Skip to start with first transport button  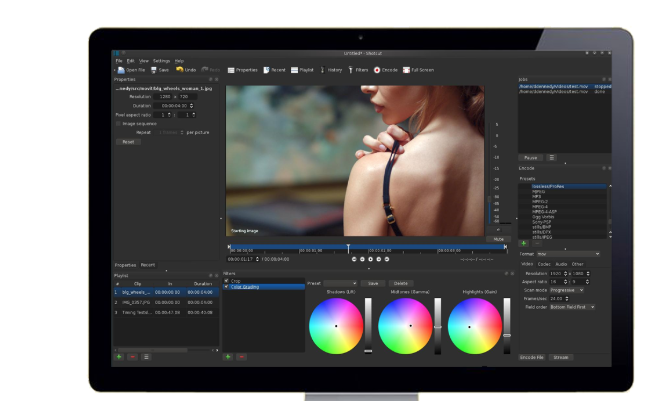[354, 259]
